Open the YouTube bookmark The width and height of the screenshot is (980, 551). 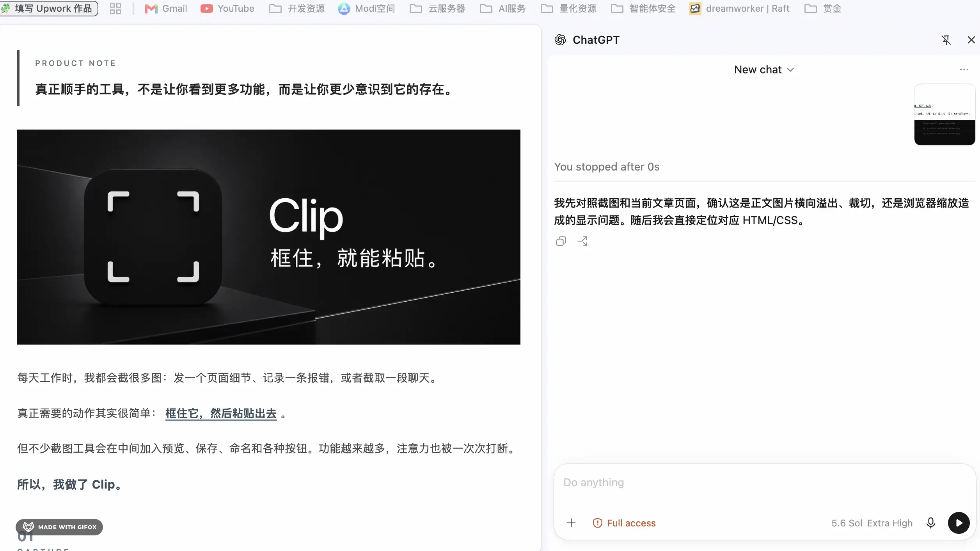point(227,9)
